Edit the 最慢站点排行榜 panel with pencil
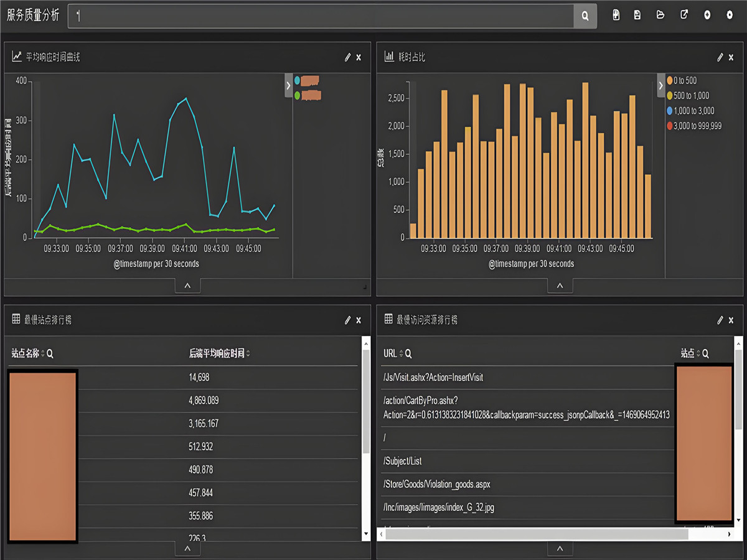Viewport: 747px width, 560px height. [347, 320]
